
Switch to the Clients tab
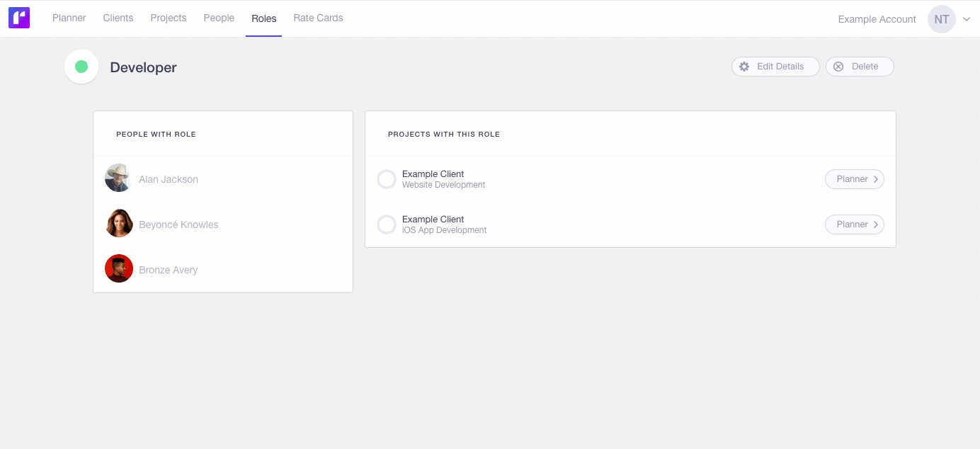[x=118, y=18]
